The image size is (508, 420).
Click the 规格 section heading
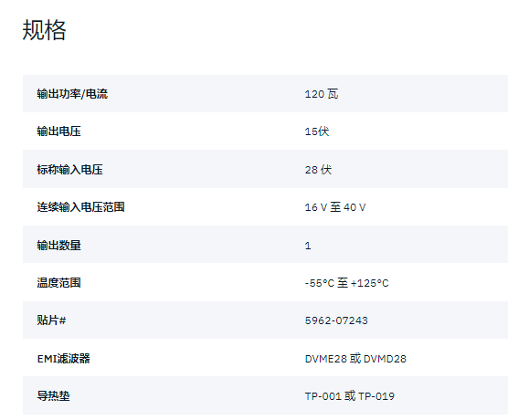tap(44, 30)
